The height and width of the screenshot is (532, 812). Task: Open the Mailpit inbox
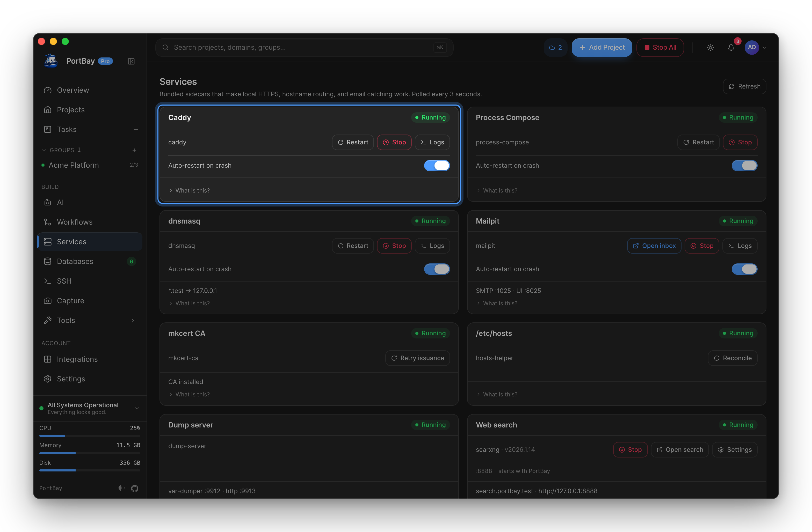654,246
